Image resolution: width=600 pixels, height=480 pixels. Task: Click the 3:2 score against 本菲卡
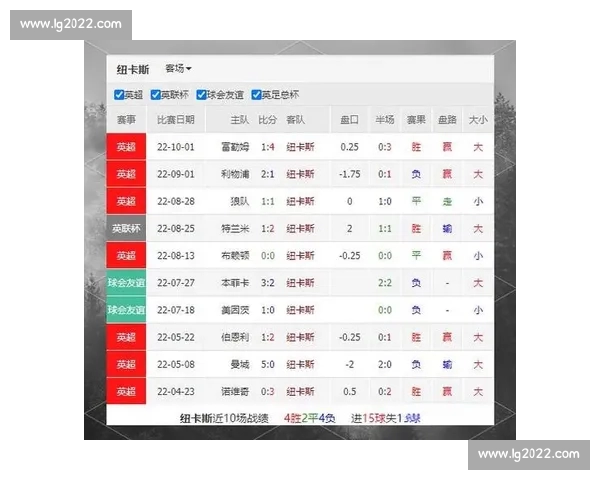tap(267, 283)
